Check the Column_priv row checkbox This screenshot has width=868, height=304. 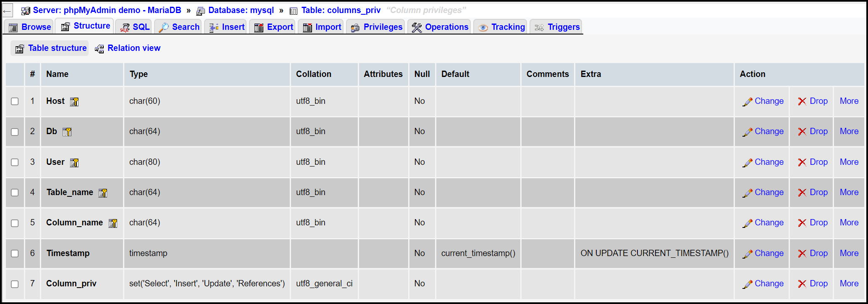click(15, 284)
